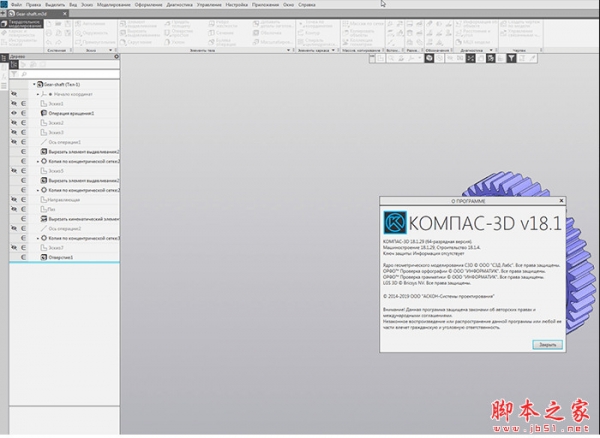Expand the Начало координат tree node

click(37, 94)
